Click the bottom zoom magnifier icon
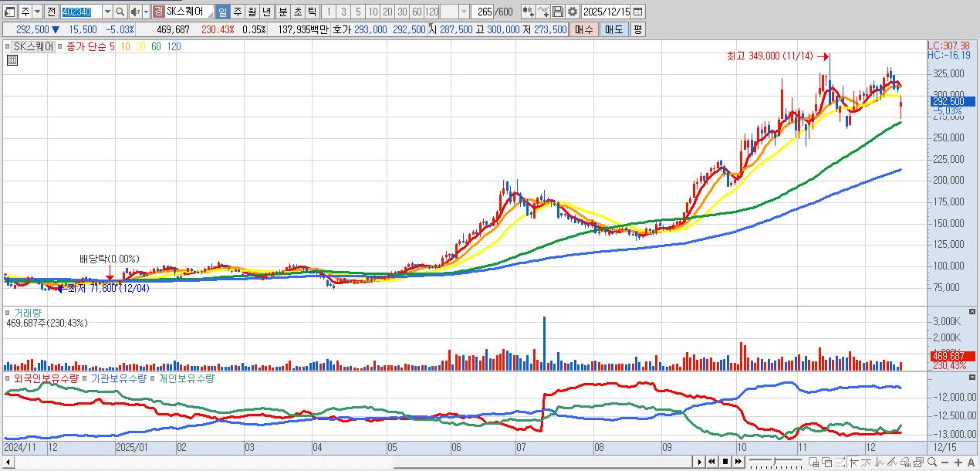The height and width of the screenshot is (471, 980). (x=932, y=462)
